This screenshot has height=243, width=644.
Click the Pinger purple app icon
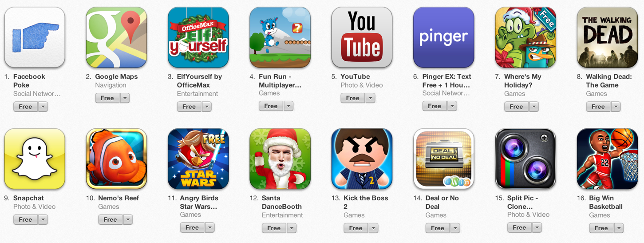pos(443,37)
